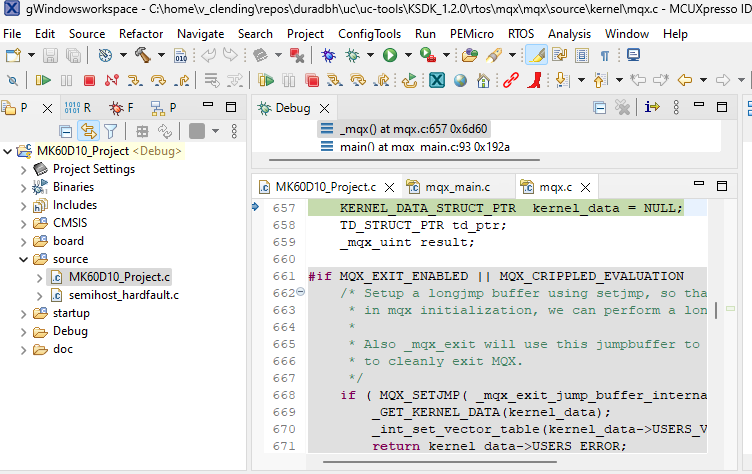Click the Resume debug button
This screenshot has height=474, width=752.
pyautogui.click(x=43, y=80)
